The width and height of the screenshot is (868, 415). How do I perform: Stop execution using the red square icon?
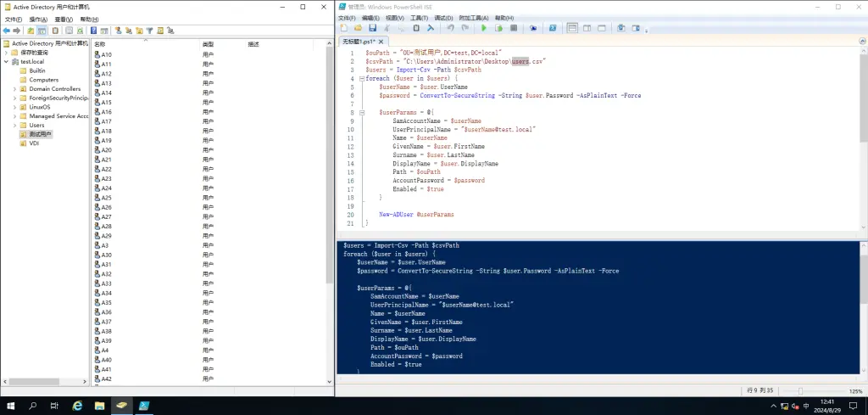coord(514,28)
